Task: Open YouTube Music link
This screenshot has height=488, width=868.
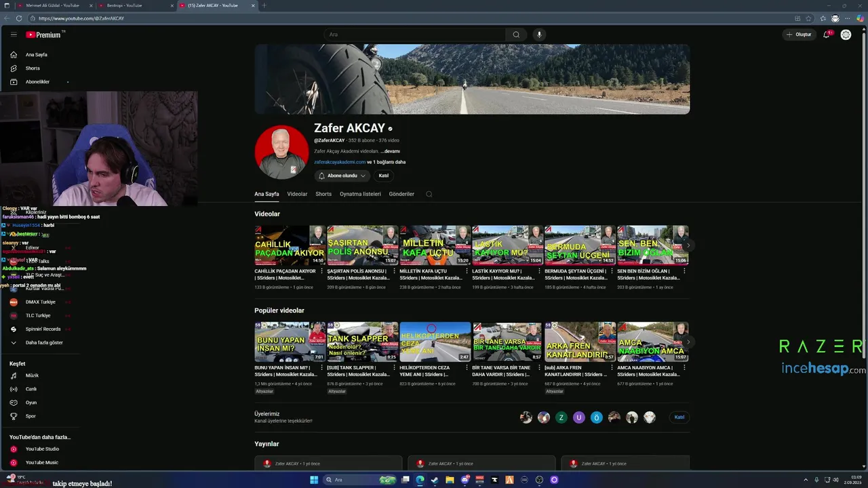Action: (41, 462)
